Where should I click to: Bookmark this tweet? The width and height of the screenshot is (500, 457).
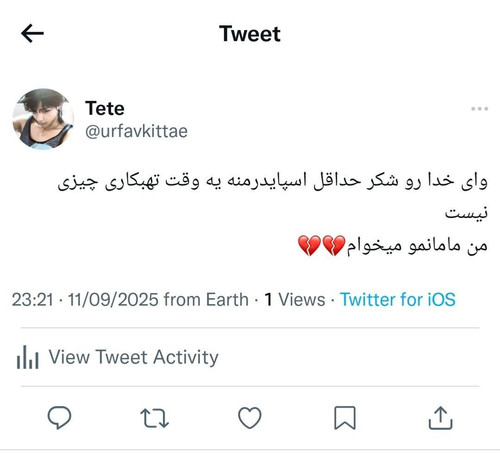[345, 418]
